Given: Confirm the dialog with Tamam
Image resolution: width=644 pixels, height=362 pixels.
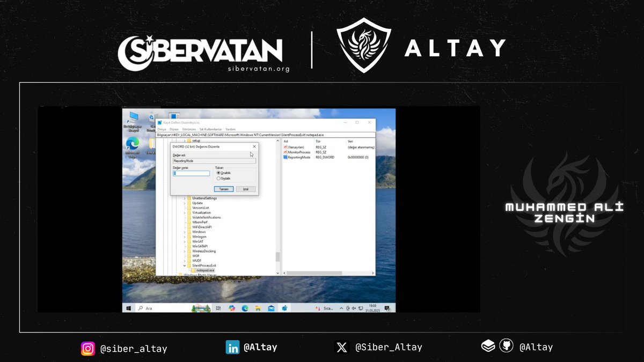Looking at the screenshot, I should (224, 189).
